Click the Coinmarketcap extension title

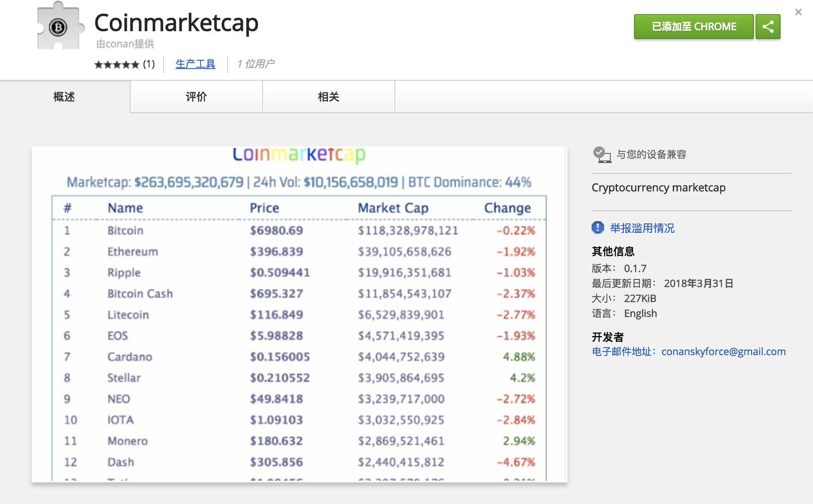[176, 22]
